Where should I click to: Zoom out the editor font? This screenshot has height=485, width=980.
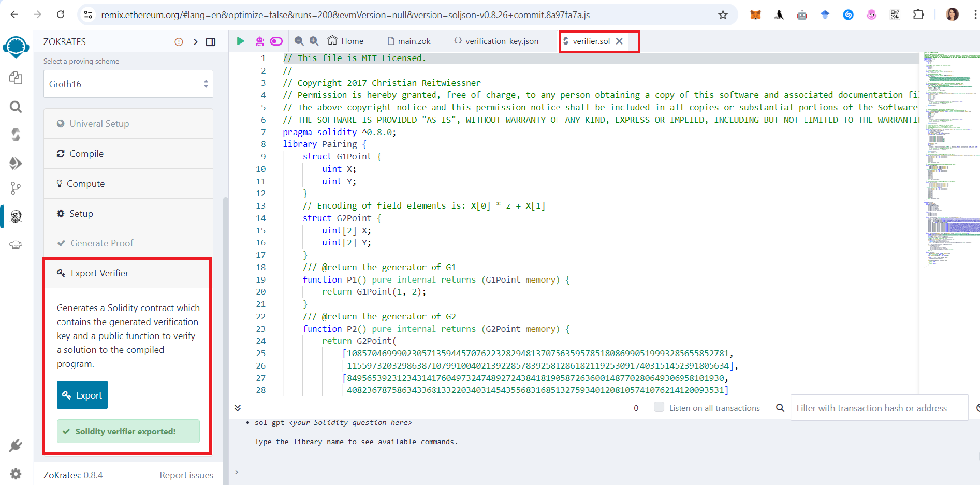point(299,41)
